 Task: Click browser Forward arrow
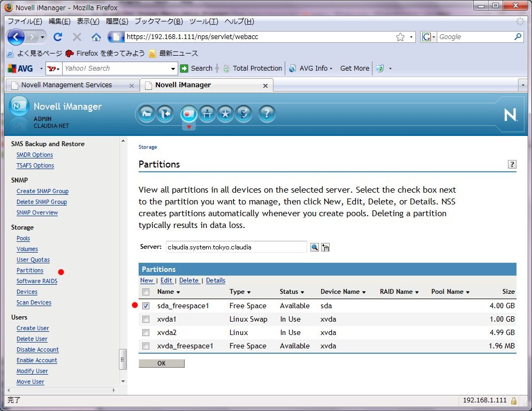coord(32,36)
